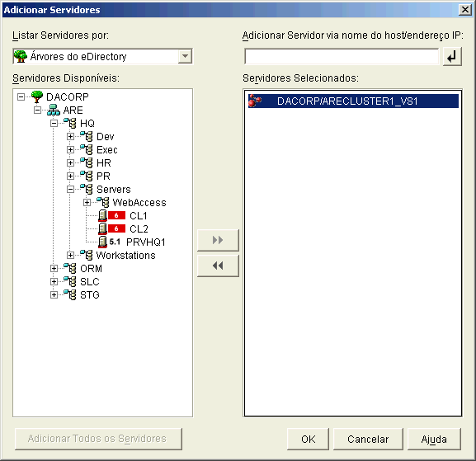This screenshot has width=476, height=461.
Task: Select the Servers label in tree
Action: pyautogui.click(x=114, y=190)
